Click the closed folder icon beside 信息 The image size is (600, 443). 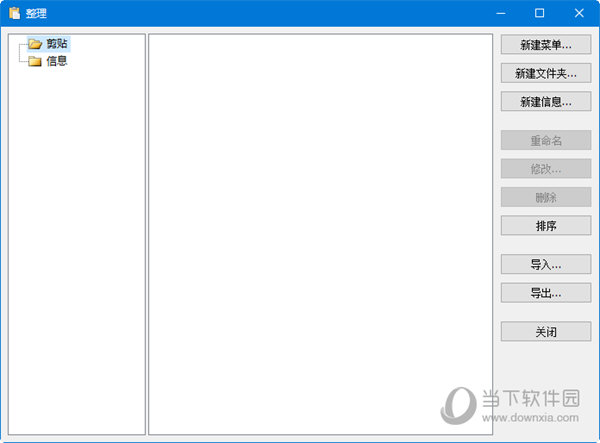pos(35,61)
